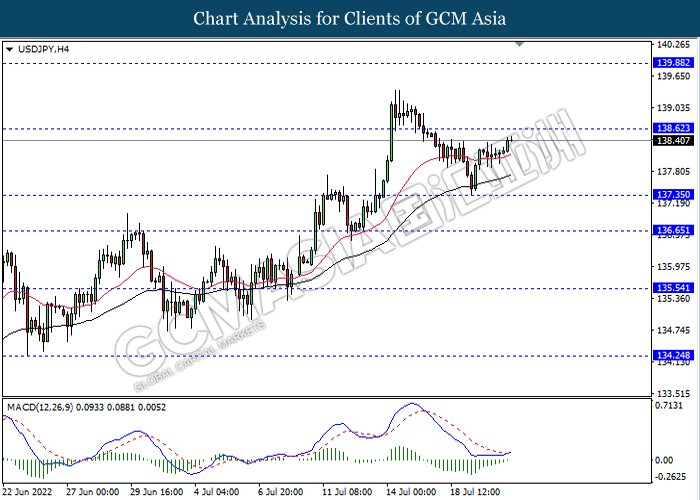Click the -0.2625 MACD scale value
This screenshot has height=500, width=700.
point(670,477)
